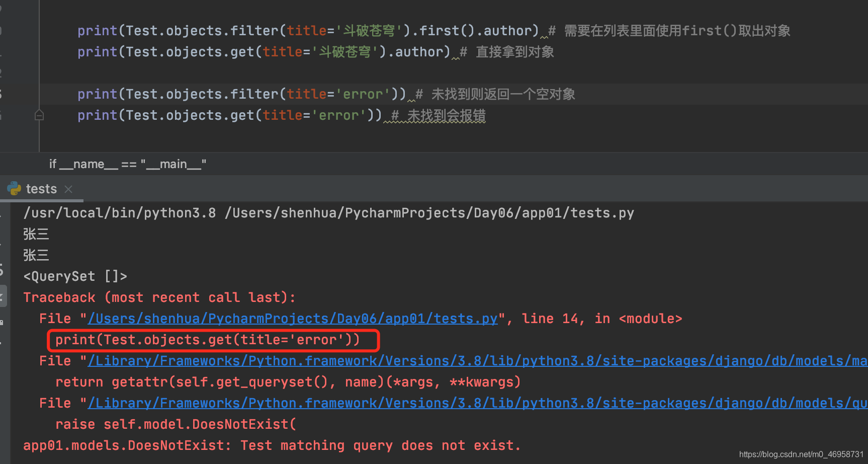Viewport: 868px width, 464px height.
Task: Open the django/db/models/ma traceback link
Action: 477,361
